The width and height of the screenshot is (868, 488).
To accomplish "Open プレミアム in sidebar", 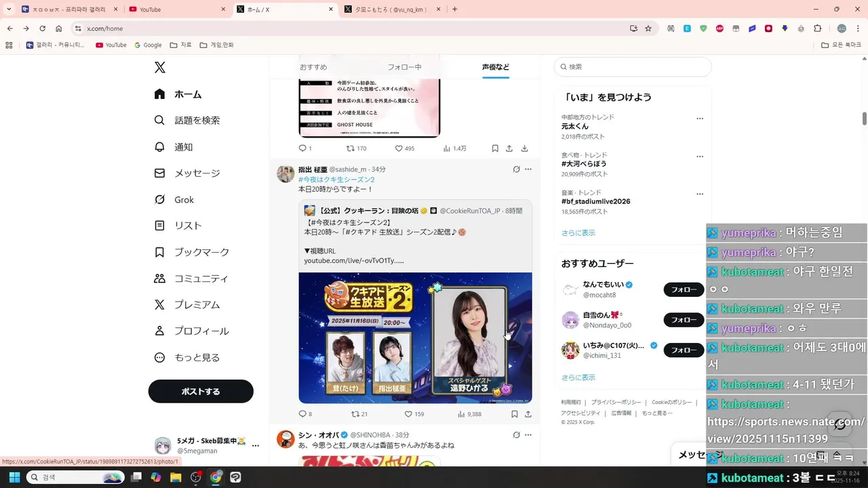I will pos(186,305).
